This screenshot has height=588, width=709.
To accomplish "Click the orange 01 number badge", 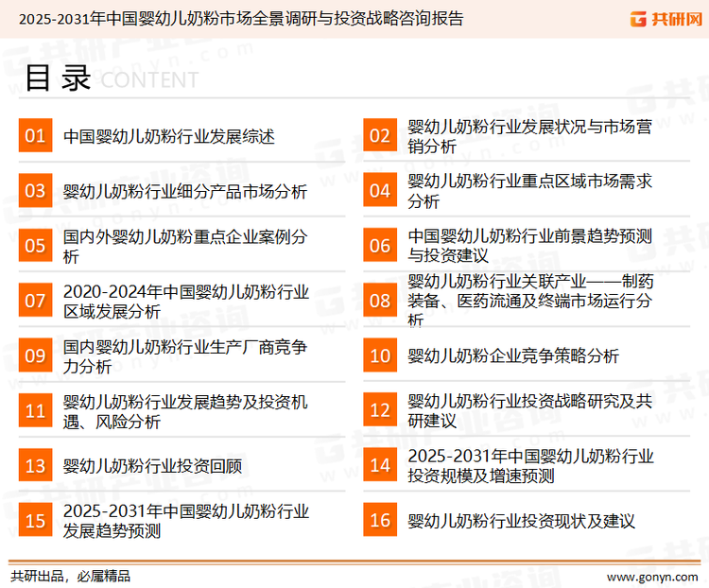I will [35, 136].
